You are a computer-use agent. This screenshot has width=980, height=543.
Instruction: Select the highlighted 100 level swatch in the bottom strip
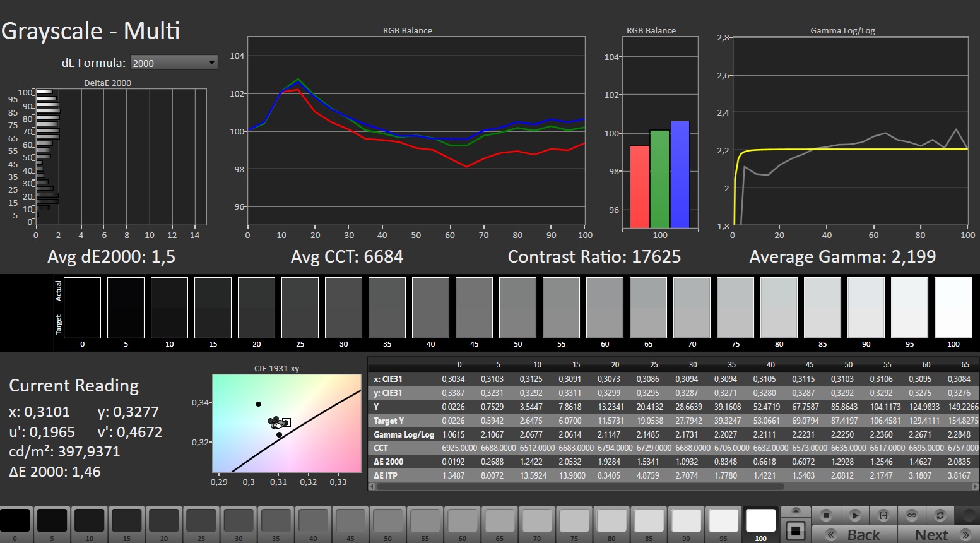[x=761, y=520]
